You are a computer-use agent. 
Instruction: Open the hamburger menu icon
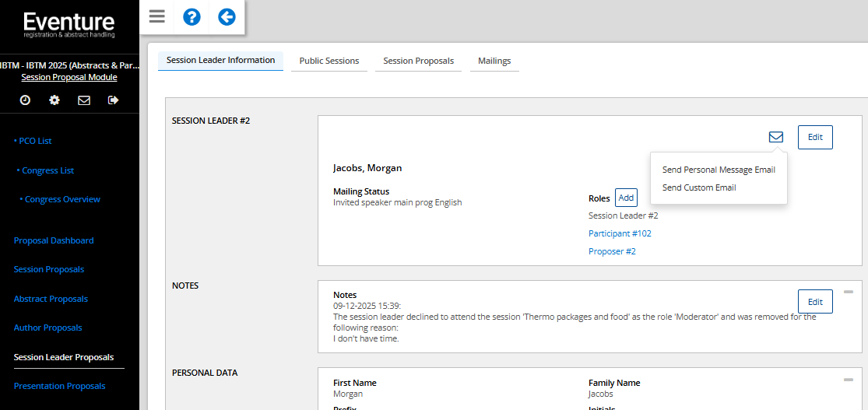point(157,17)
